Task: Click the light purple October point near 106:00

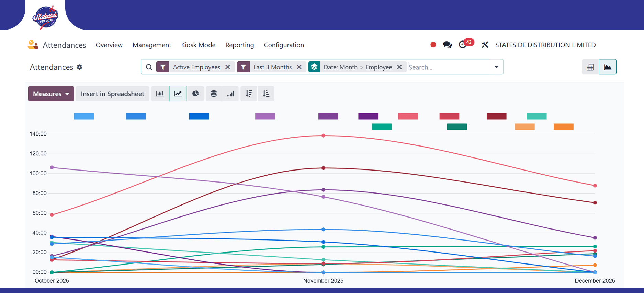Action: pos(52,167)
